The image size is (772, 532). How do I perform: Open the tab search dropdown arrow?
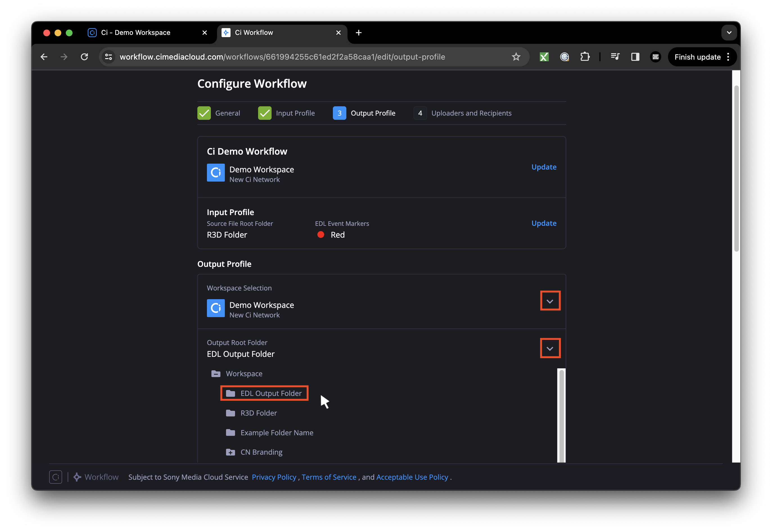[x=729, y=33]
